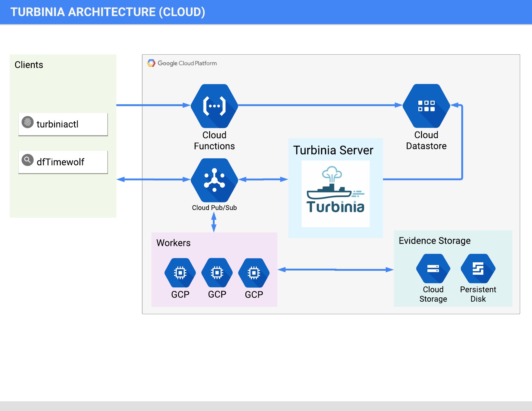Image resolution: width=532 pixels, height=411 pixels.
Task: Click the fingerprint icon beside turbiniactl
Action: pos(28,122)
